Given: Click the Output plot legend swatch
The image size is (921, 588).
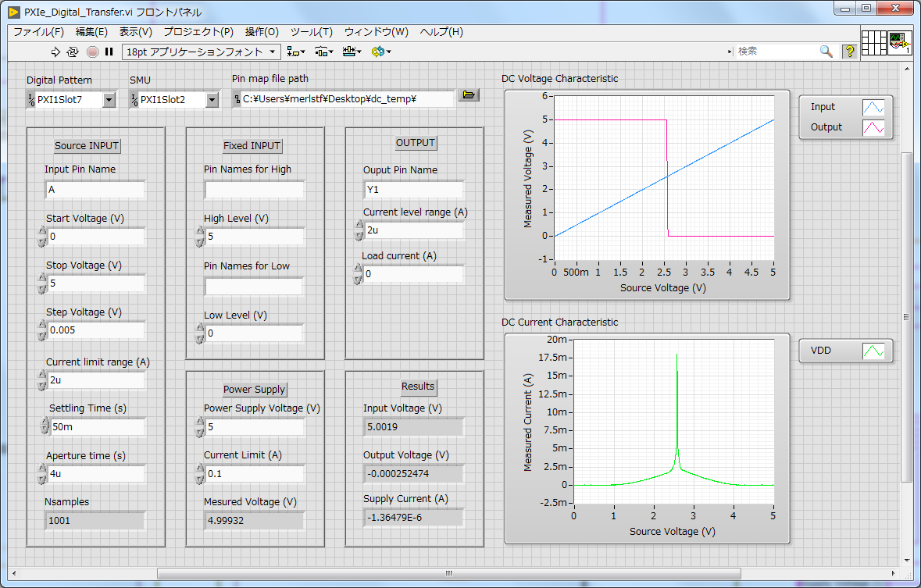Looking at the screenshot, I should click(873, 127).
